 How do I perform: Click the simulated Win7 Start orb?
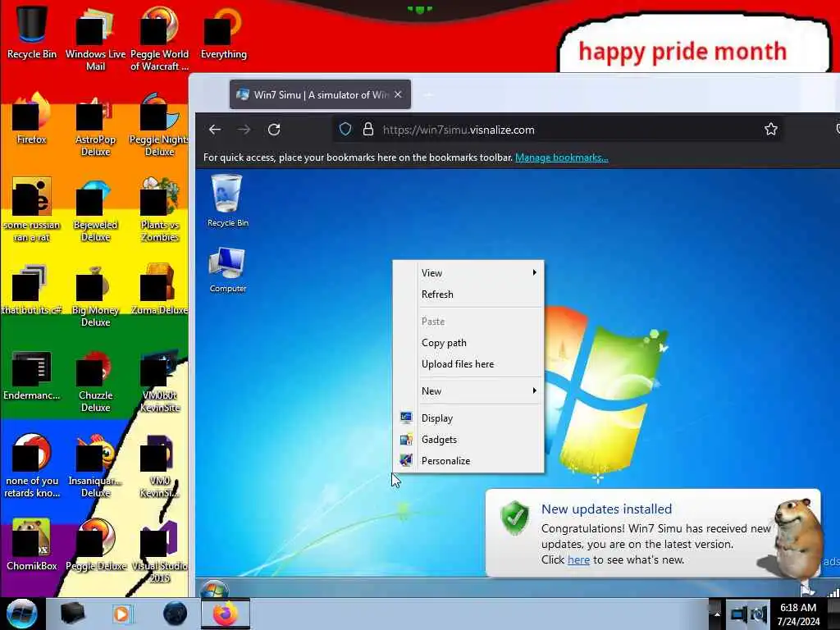(214, 589)
